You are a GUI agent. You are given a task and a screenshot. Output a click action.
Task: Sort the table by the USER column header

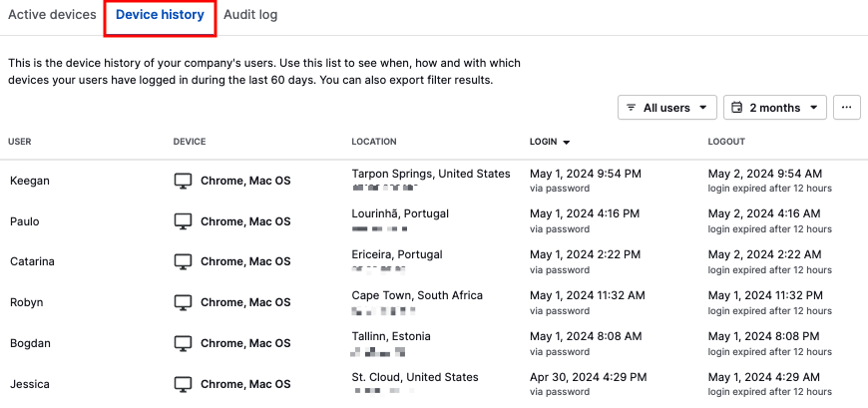tap(19, 142)
